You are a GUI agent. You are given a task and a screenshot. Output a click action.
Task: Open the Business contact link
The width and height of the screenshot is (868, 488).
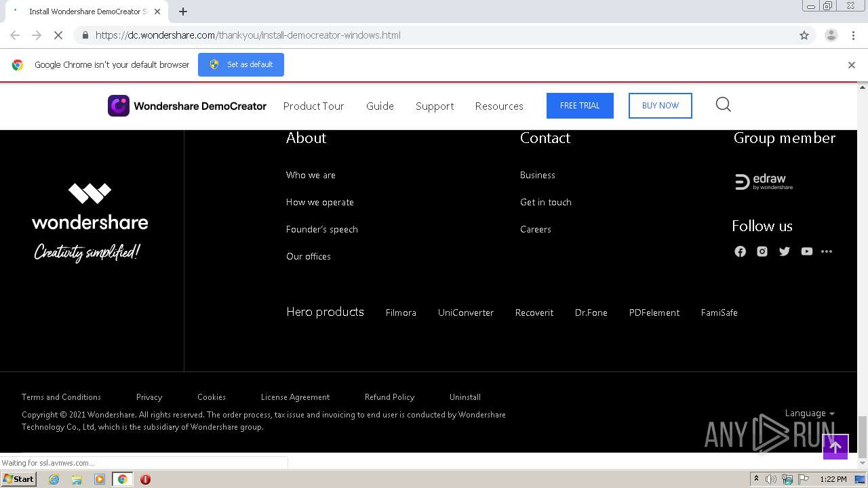[x=538, y=175]
